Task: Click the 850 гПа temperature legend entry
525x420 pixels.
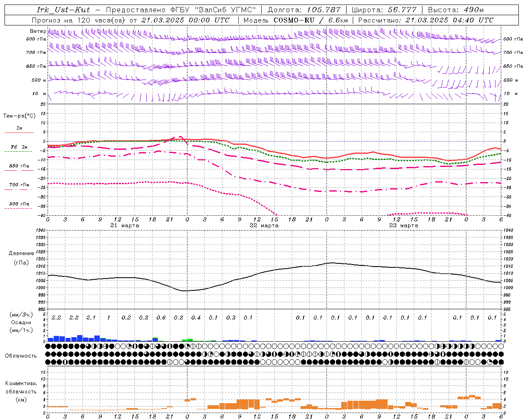Action: tap(19, 166)
